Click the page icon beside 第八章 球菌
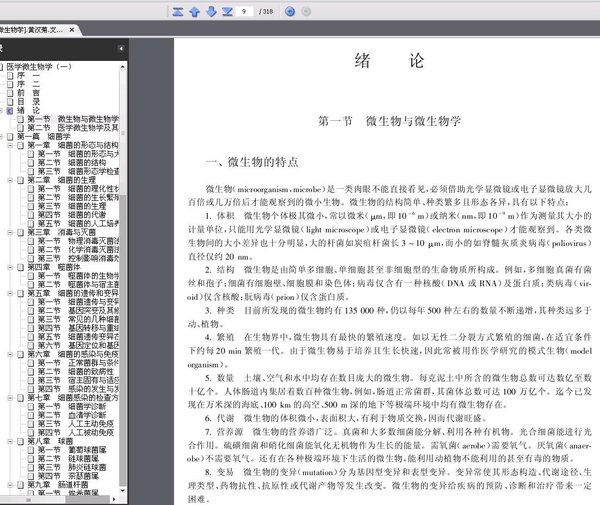600x505 pixels. 21,441
